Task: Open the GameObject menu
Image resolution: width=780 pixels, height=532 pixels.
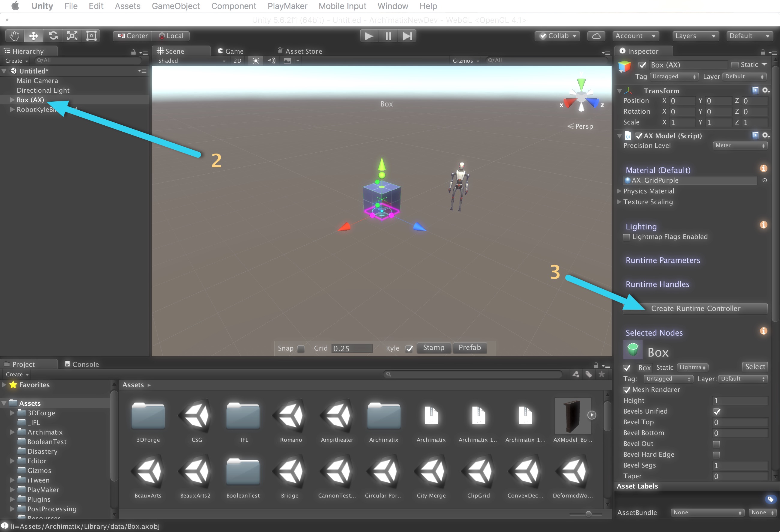Action: pos(176,6)
